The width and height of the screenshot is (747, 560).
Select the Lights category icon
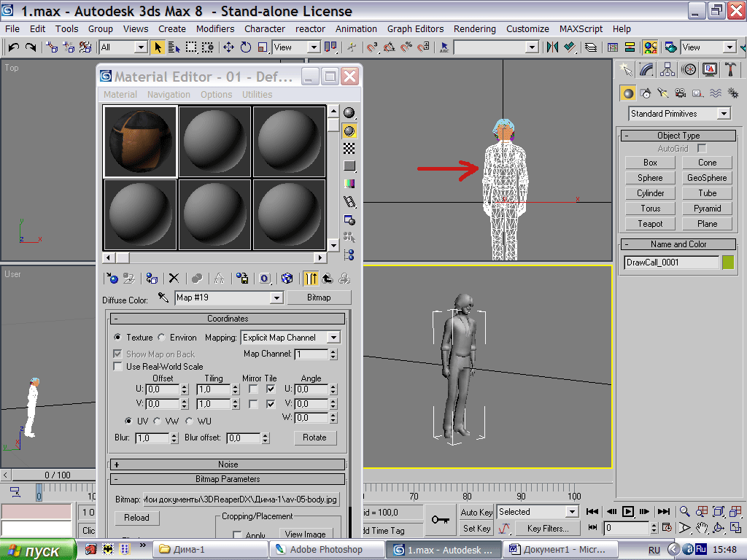pos(663,93)
